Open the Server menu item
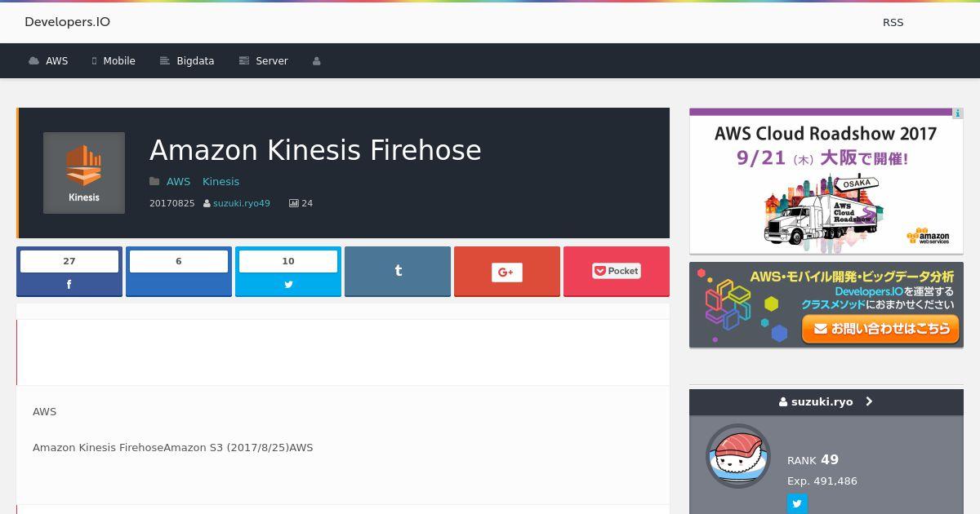The image size is (980, 514). tap(263, 61)
